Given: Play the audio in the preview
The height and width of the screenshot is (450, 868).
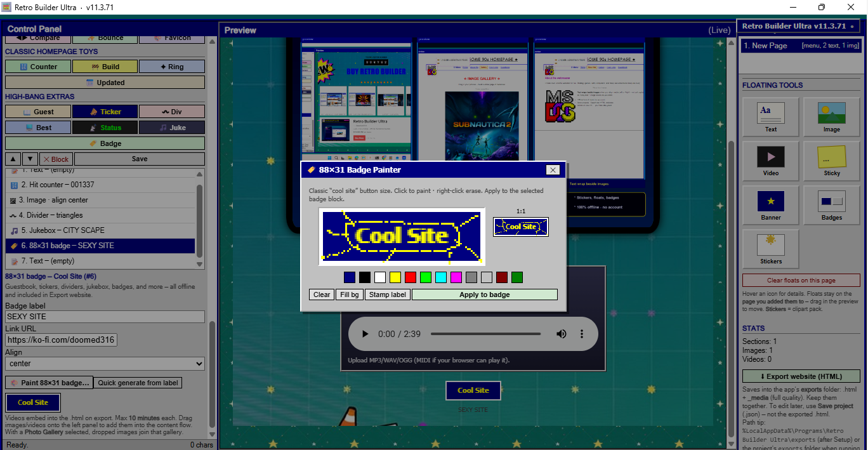Looking at the screenshot, I should coord(365,334).
